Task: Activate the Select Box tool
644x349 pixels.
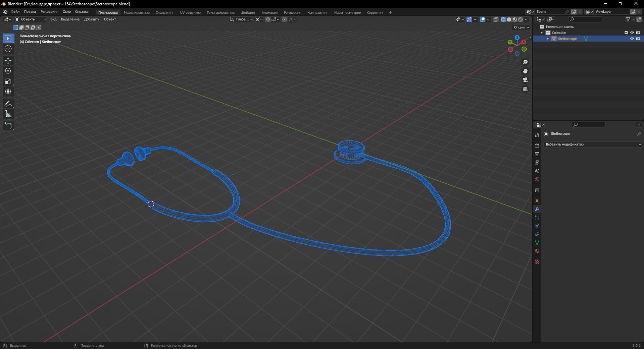Action: 8,39
